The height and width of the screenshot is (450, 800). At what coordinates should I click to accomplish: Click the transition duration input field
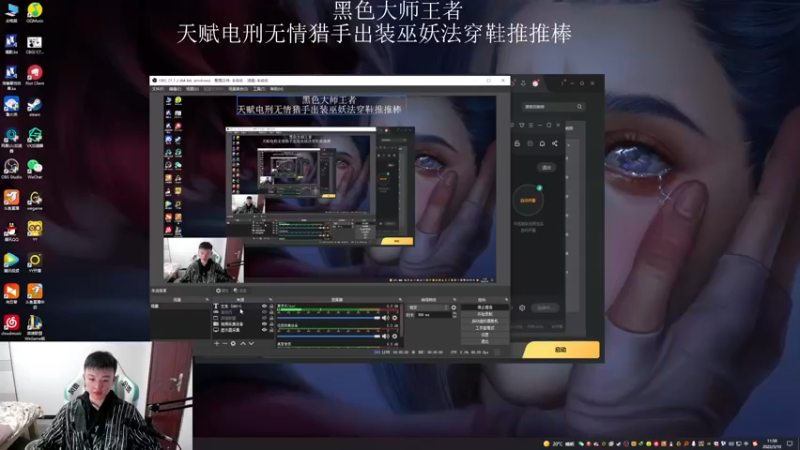tap(434, 315)
